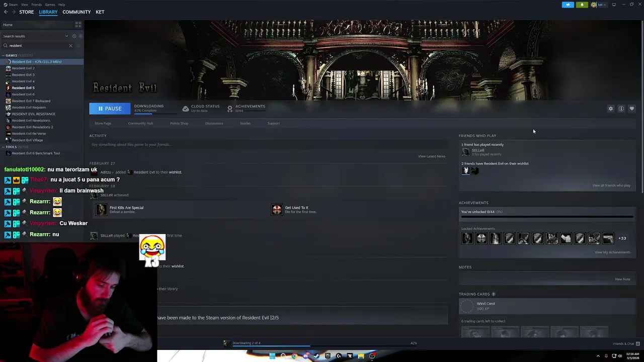The image size is (644, 362).
Task: Open the Wind Crest trading card entry
Action: [x=547, y=306]
